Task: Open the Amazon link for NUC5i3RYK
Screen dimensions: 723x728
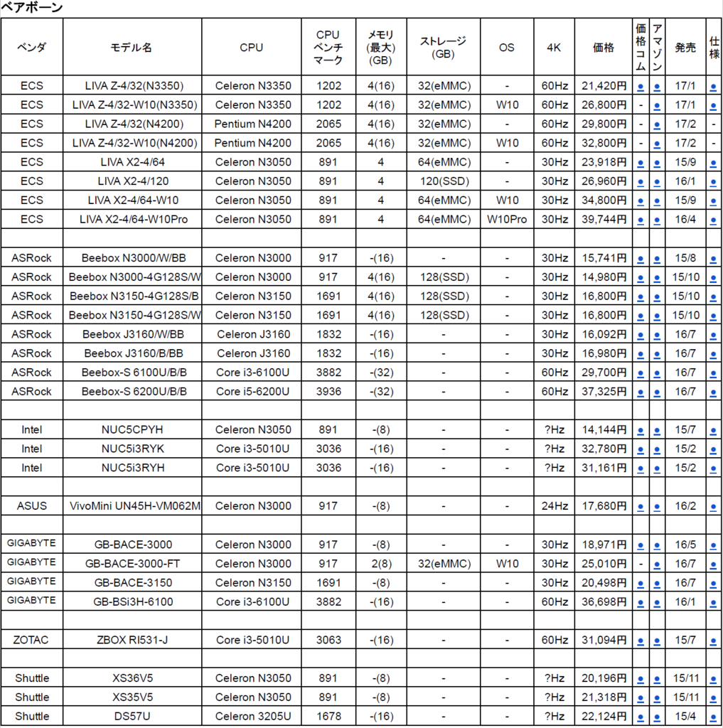Action: 657,450
